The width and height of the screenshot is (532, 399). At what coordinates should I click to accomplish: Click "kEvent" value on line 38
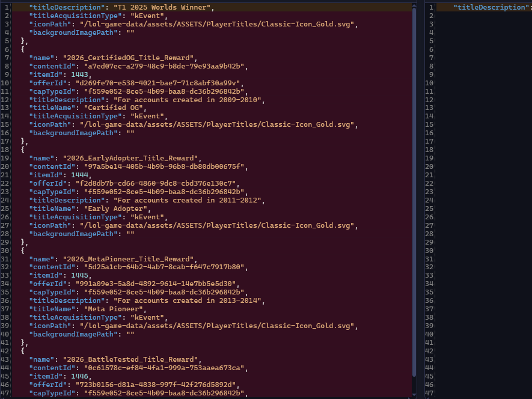coord(147,317)
